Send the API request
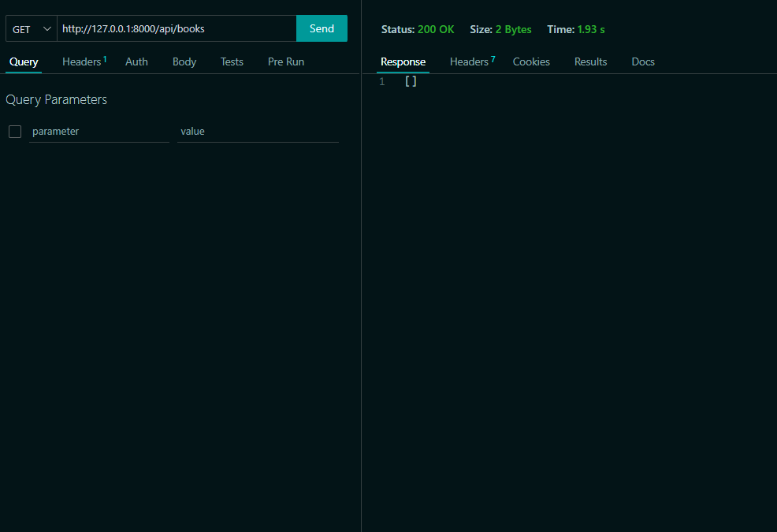Viewport: 777px width, 532px height. (322, 28)
